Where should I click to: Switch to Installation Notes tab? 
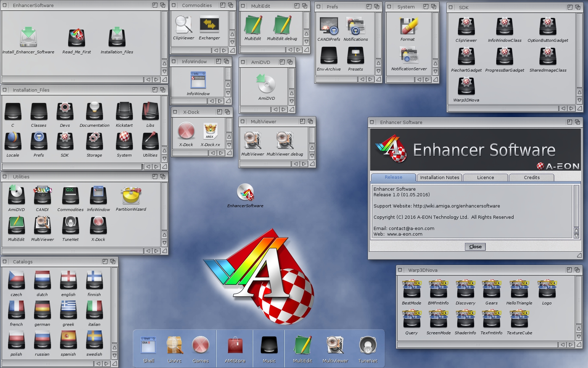click(x=440, y=178)
